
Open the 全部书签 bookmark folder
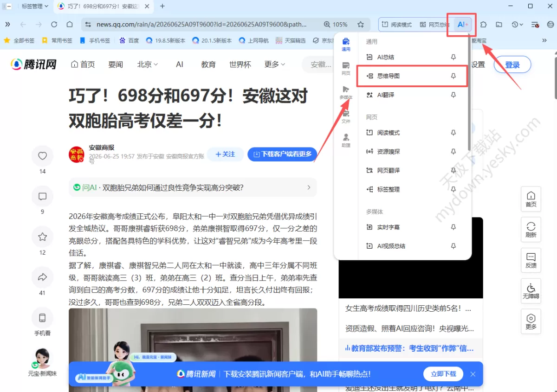(x=19, y=40)
